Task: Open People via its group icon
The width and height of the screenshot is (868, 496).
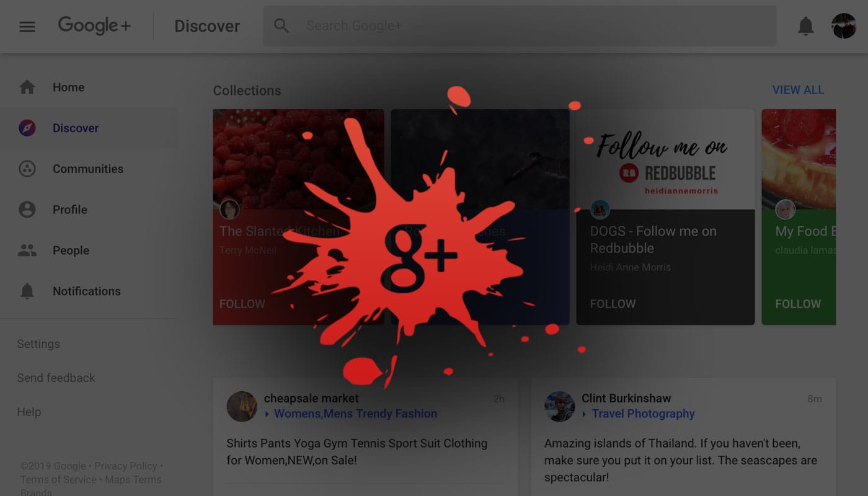Action: (x=27, y=250)
